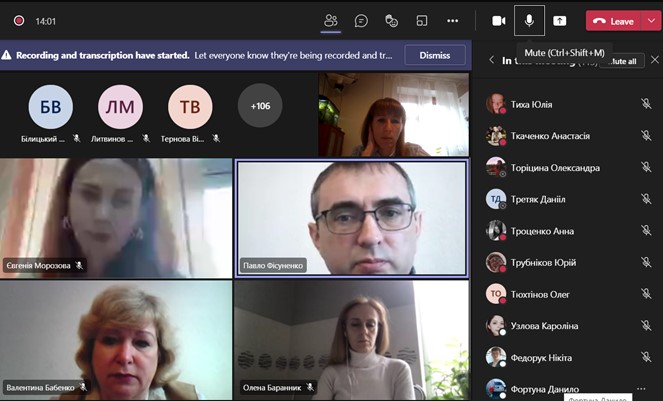Toggle the microphone mute button

click(x=529, y=21)
